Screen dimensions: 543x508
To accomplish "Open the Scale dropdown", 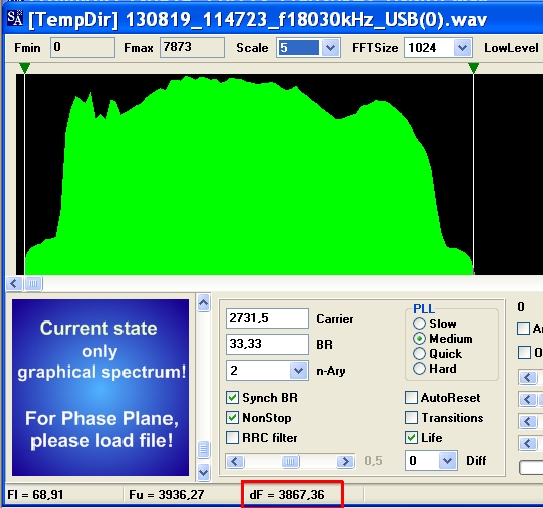I will [330, 47].
